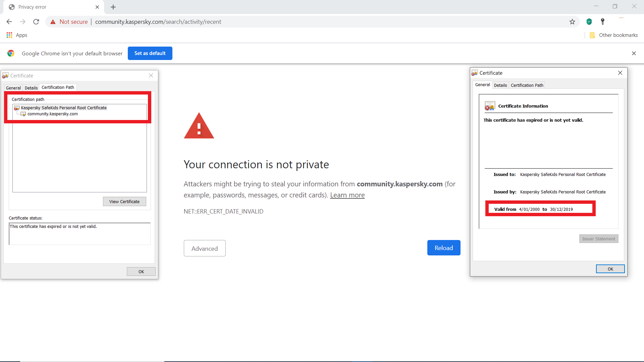The image size is (644, 362).
Task: Select community.kaspersky.com in certification path tree
Action: (53, 114)
